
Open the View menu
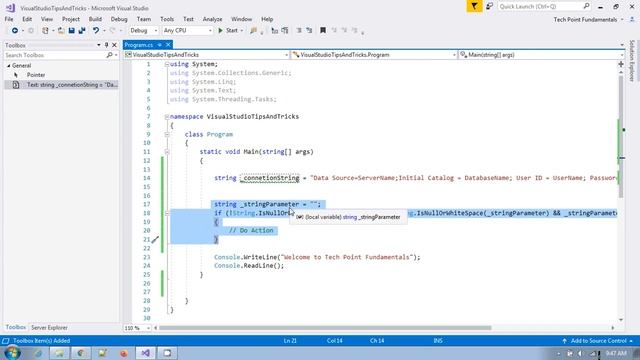[47, 19]
